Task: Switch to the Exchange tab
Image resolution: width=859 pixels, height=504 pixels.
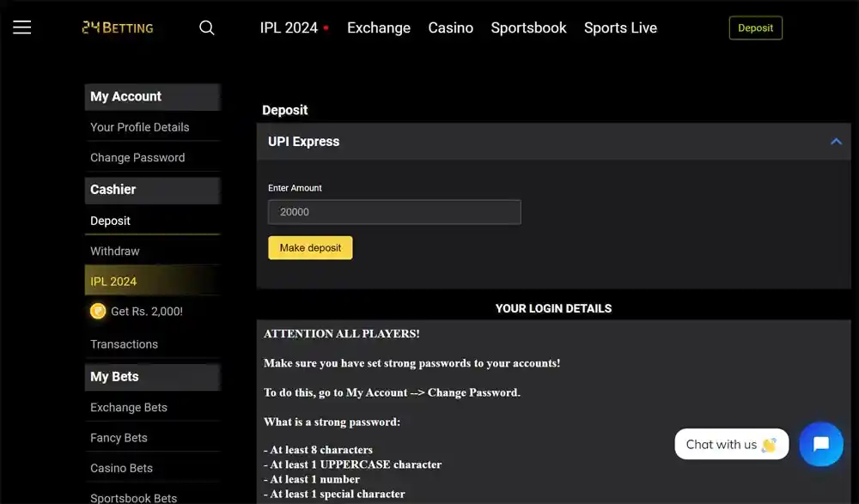Action: [378, 27]
